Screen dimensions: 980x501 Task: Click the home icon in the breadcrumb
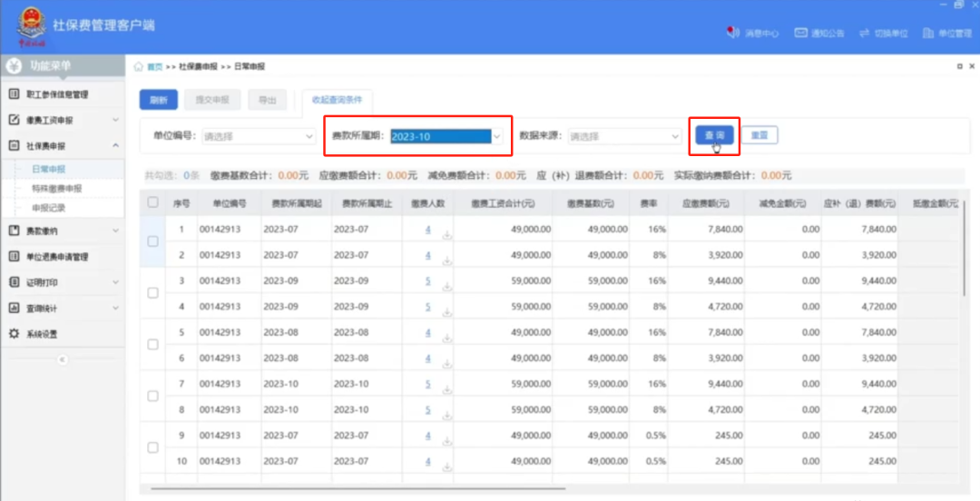[x=139, y=66]
